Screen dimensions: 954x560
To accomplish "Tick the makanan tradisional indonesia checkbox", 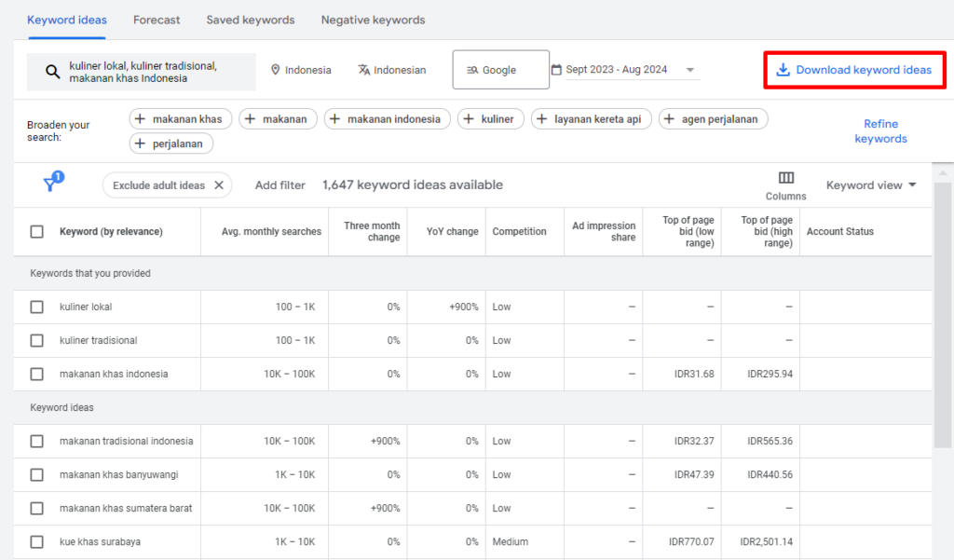I will pyautogui.click(x=37, y=442).
